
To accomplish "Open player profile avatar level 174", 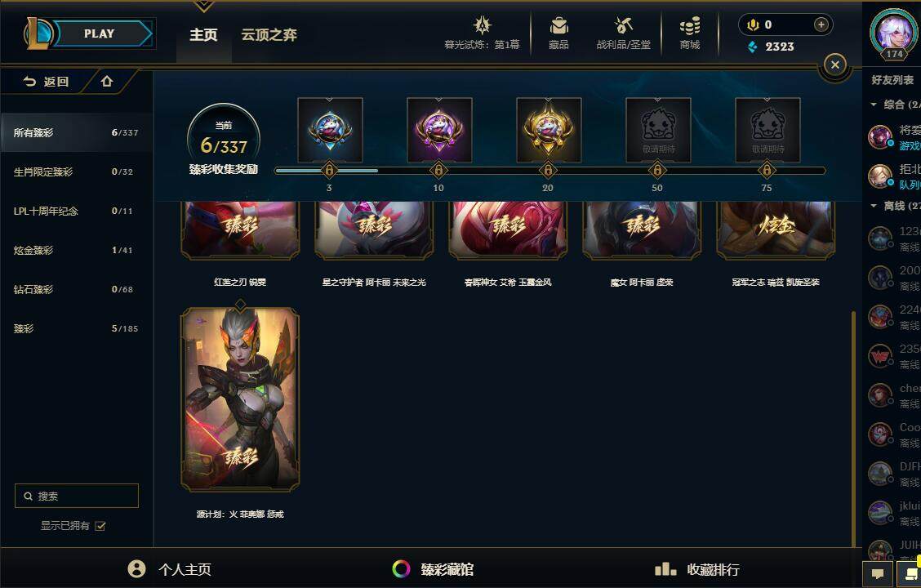I will [x=894, y=33].
